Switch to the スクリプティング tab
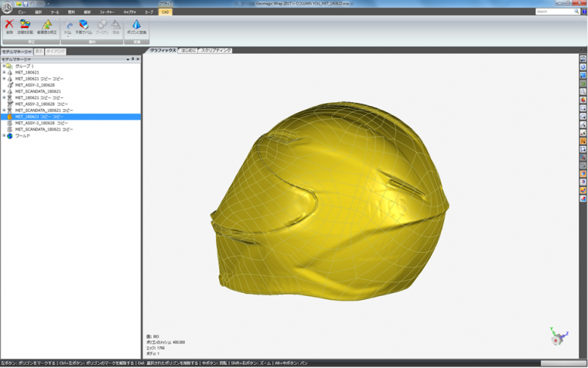588x368 pixels. tap(216, 50)
